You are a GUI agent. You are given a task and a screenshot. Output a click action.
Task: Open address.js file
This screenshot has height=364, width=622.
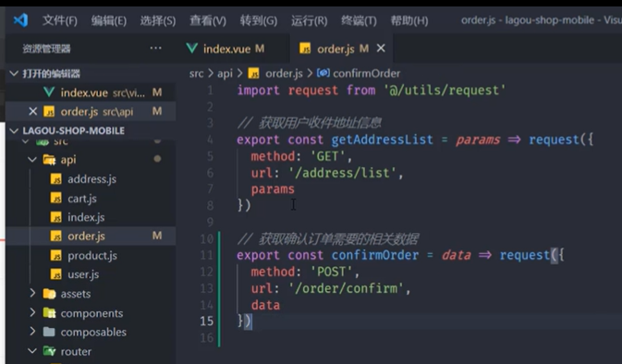click(91, 179)
